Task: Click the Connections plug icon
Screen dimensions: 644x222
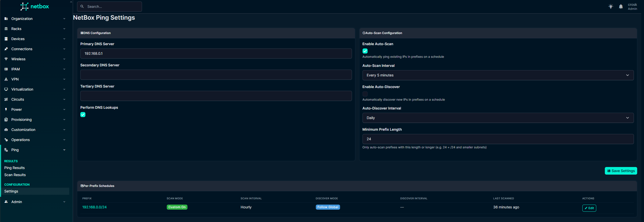Action: (x=6, y=49)
